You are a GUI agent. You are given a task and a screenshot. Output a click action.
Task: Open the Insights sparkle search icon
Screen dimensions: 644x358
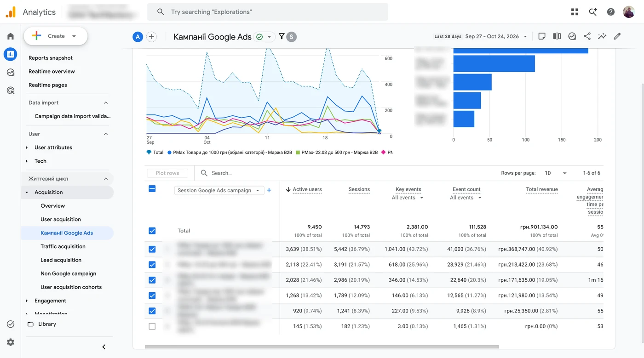(x=593, y=12)
